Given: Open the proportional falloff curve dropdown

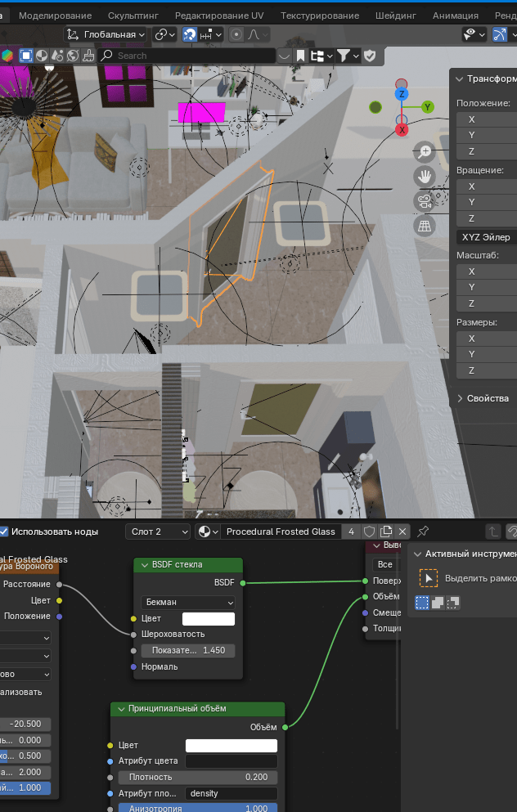Looking at the screenshot, I should coord(258,34).
